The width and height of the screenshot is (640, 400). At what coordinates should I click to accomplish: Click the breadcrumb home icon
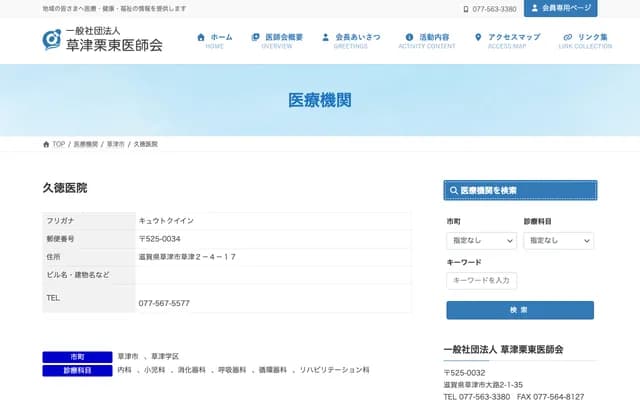tap(46, 144)
